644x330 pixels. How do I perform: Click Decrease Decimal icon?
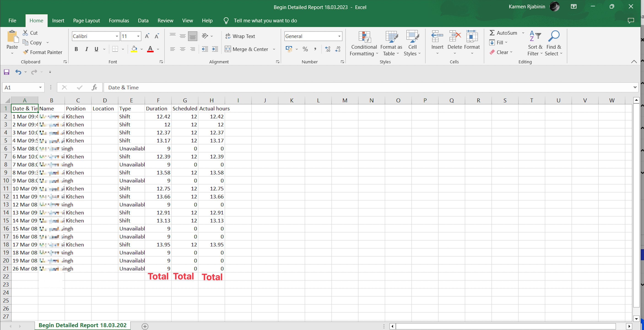click(x=338, y=49)
